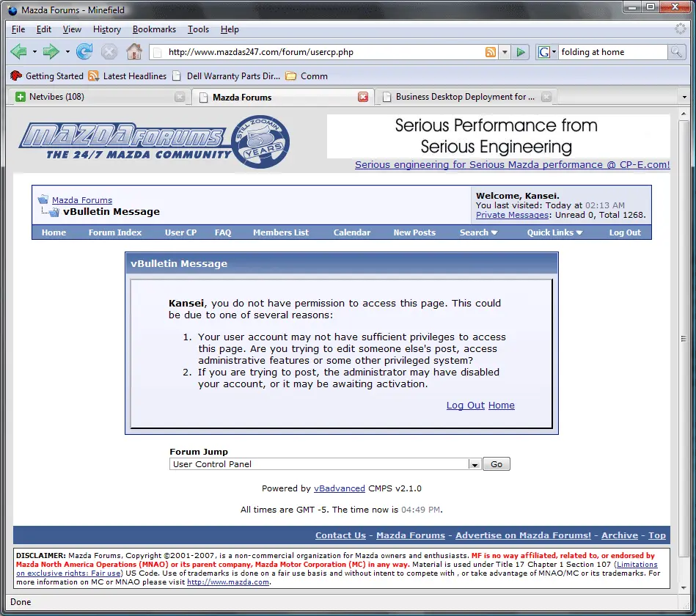The height and width of the screenshot is (616, 696).
Task: Click the Go button for Forum Jump
Action: click(x=497, y=464)
